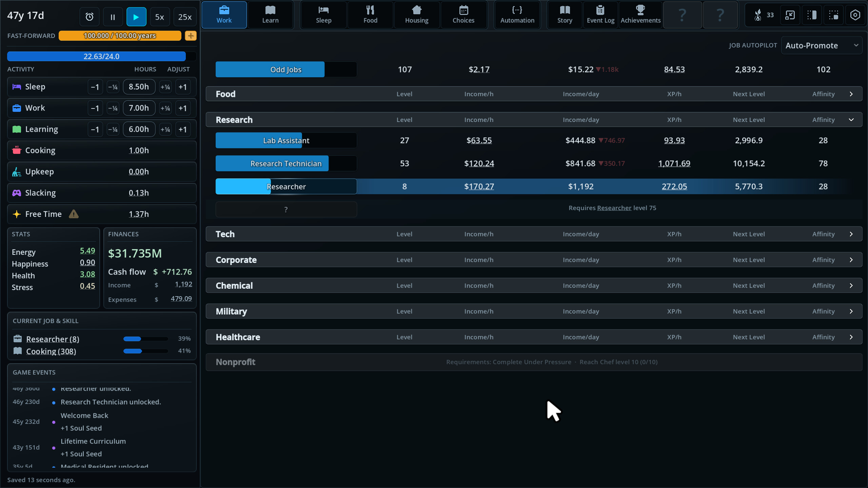The height and width of the screenshot is (488, 868).
Task: Select the Researcher job
Action: [286, 186]
